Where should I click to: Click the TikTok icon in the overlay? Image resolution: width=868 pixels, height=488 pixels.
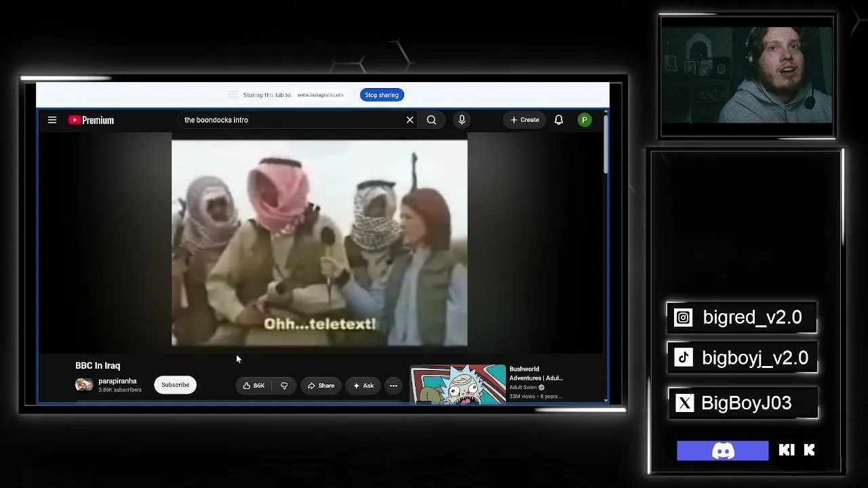click(684, 358)
